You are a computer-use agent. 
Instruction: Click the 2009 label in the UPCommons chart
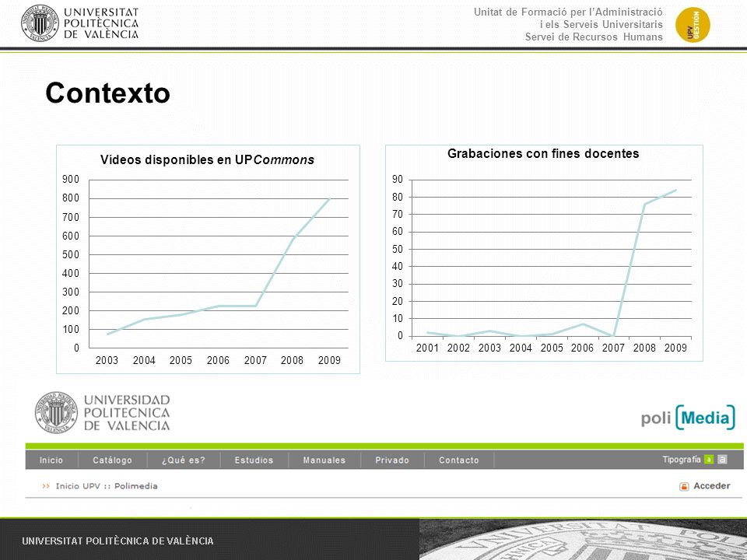(329, 360)
